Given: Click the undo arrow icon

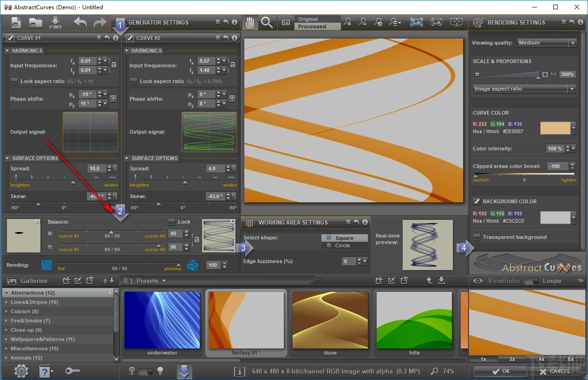Looking at the screenshot, I should (80, 22).
